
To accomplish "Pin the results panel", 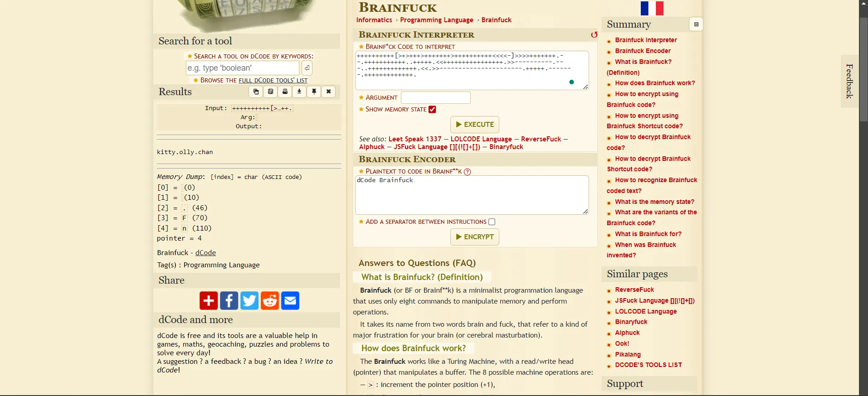I will (x=314, y=92).
